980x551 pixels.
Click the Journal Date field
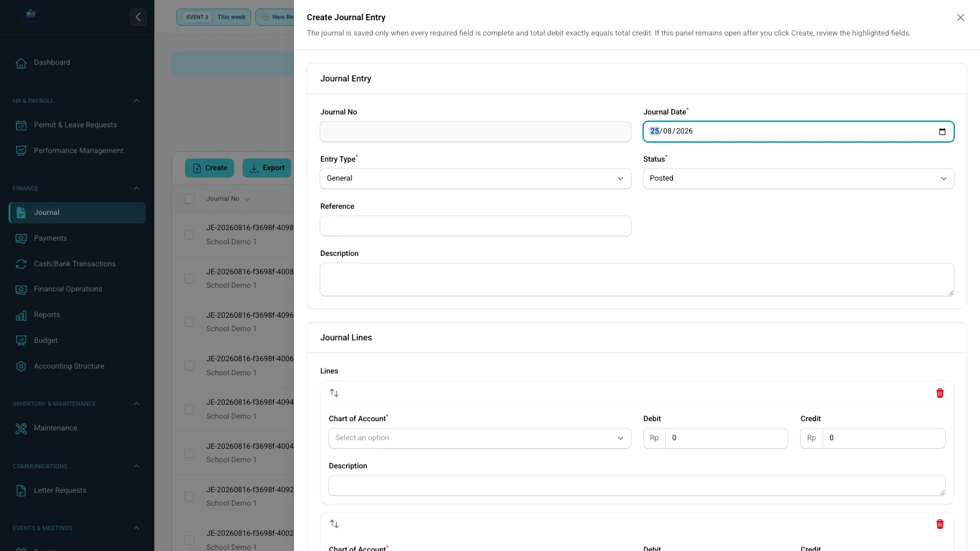click(x=799, y=132)
